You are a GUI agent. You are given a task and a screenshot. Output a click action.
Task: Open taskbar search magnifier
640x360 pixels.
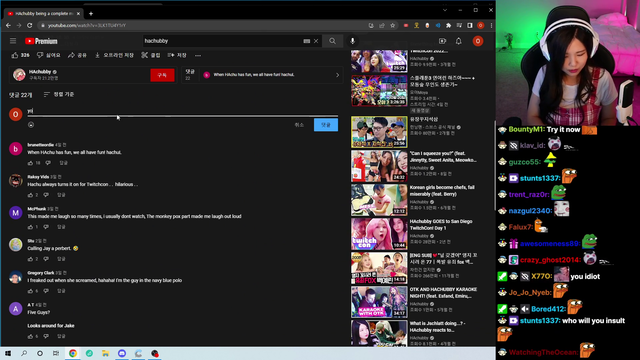24,353
